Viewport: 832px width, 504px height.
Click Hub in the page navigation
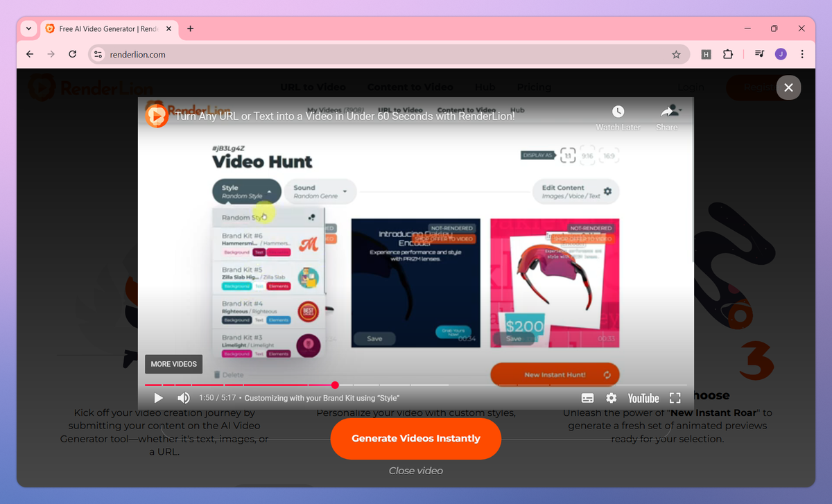point(485,87)
